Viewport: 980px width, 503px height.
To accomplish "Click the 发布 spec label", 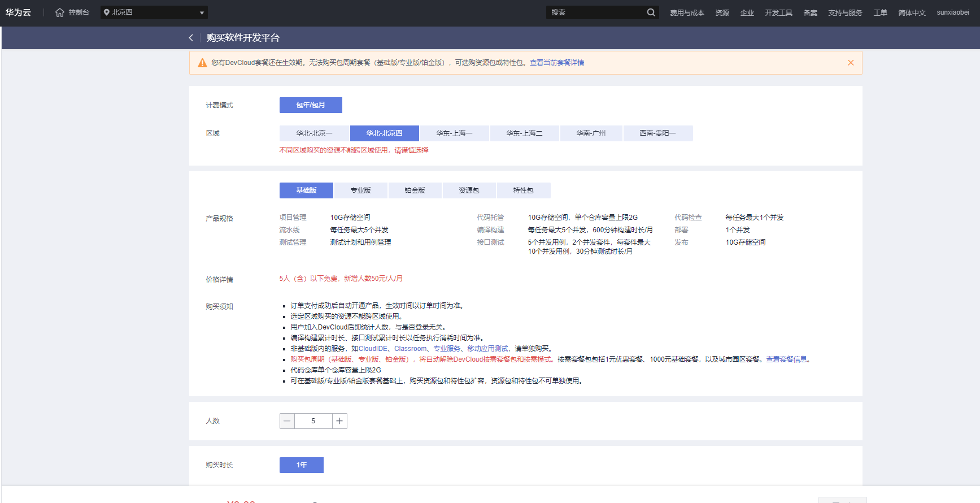I will [681, 242].
